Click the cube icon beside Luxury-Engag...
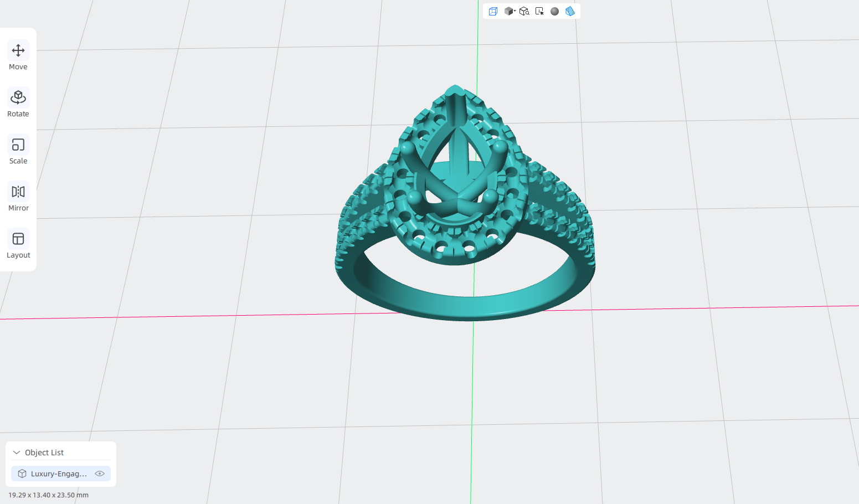 coord(22,474)
